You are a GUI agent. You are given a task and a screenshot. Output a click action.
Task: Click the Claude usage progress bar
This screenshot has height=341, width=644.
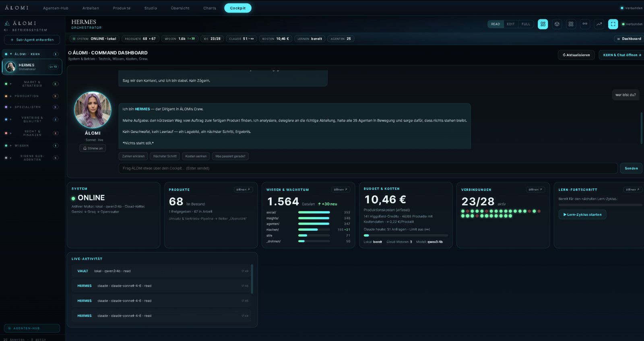coord(406,236)
